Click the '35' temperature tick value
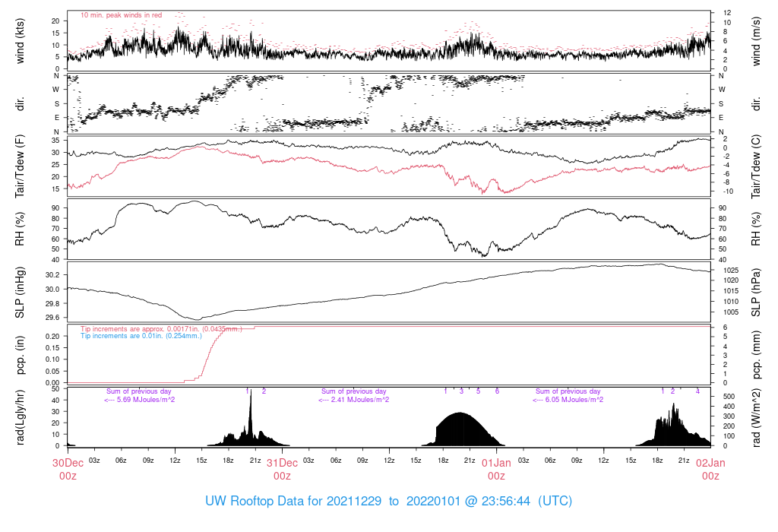This screenshot has width=778, height=532. pos(55,141)
